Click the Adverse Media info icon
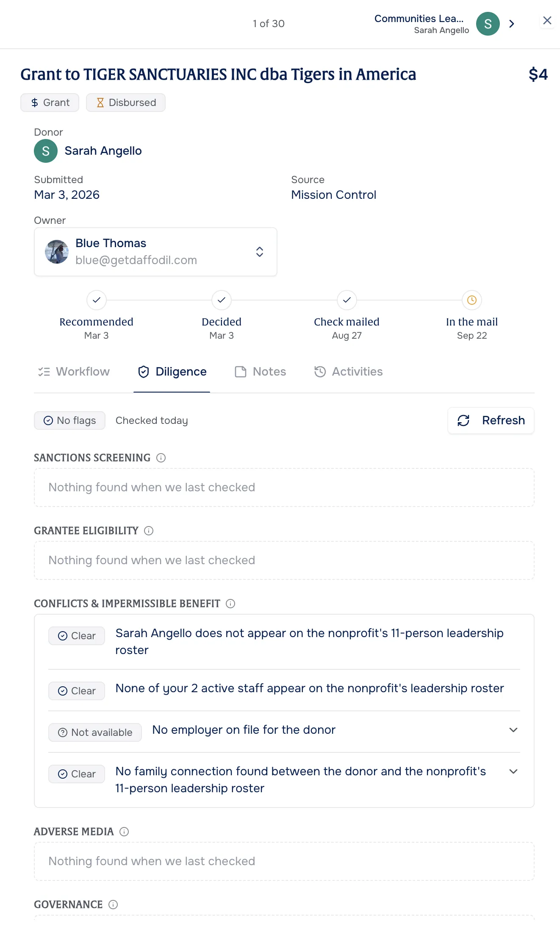This screenshot has height=930, width=560. pos(124,832)
